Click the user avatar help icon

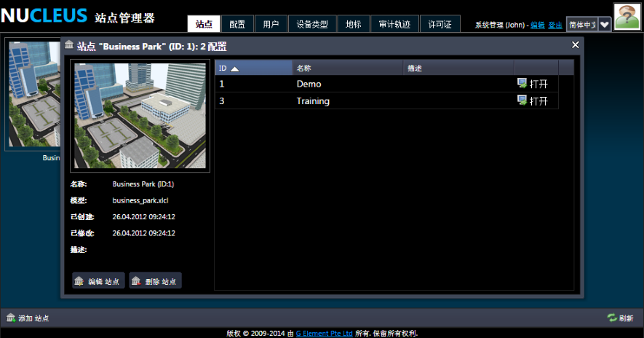627,16
